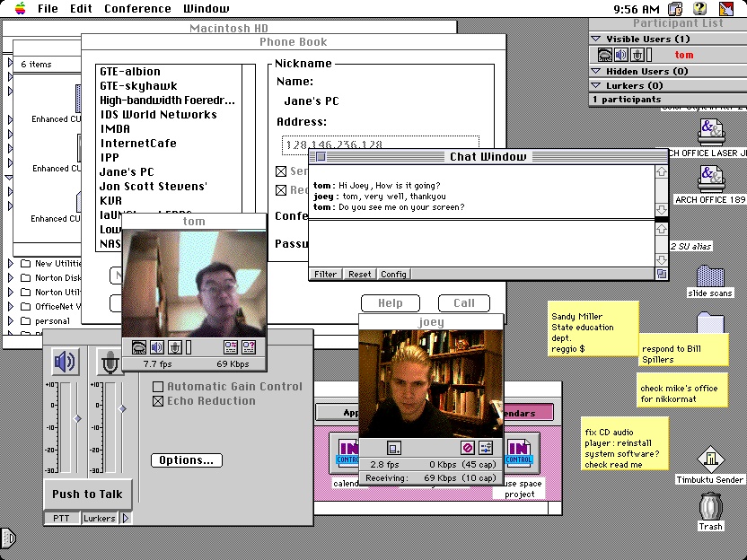Mute tom's speaker in the Participant List
Viewport: 747px width, 560px height.
620,55
